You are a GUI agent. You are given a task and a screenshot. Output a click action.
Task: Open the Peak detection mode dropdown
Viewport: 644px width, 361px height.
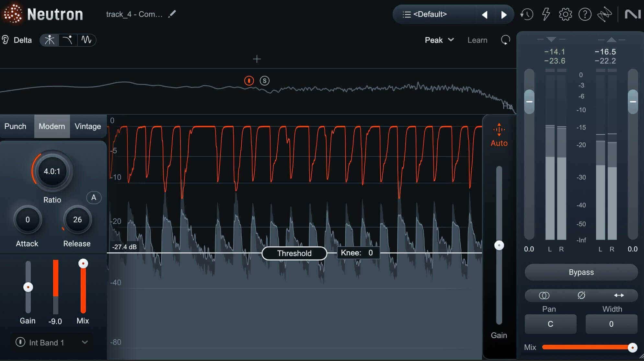(439, 40)
